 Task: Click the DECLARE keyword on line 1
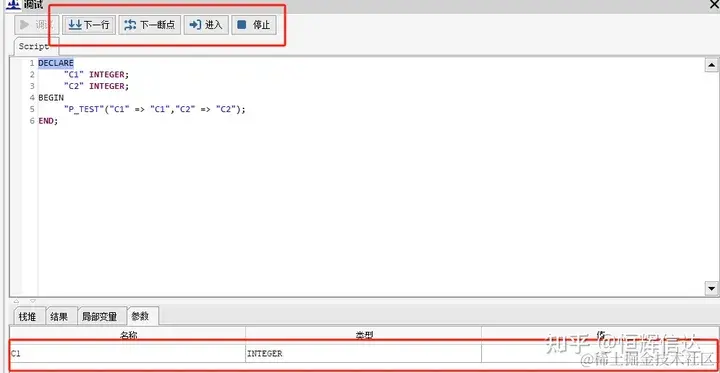point(56,63)
